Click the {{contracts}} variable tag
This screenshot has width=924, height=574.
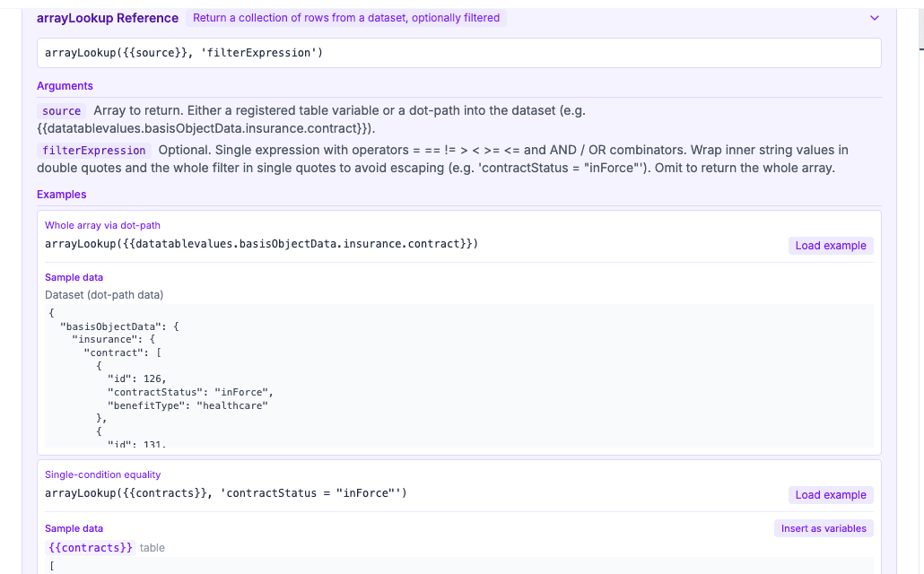click(91, 547)
